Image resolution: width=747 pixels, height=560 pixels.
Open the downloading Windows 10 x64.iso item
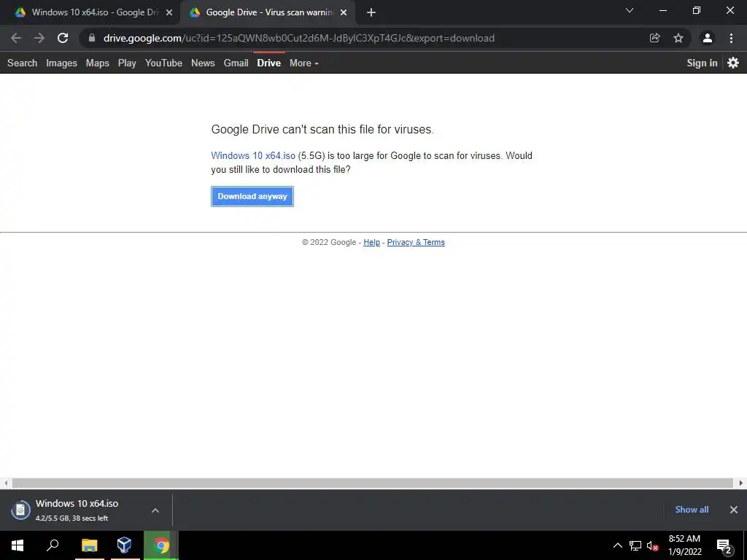point(76,510)
